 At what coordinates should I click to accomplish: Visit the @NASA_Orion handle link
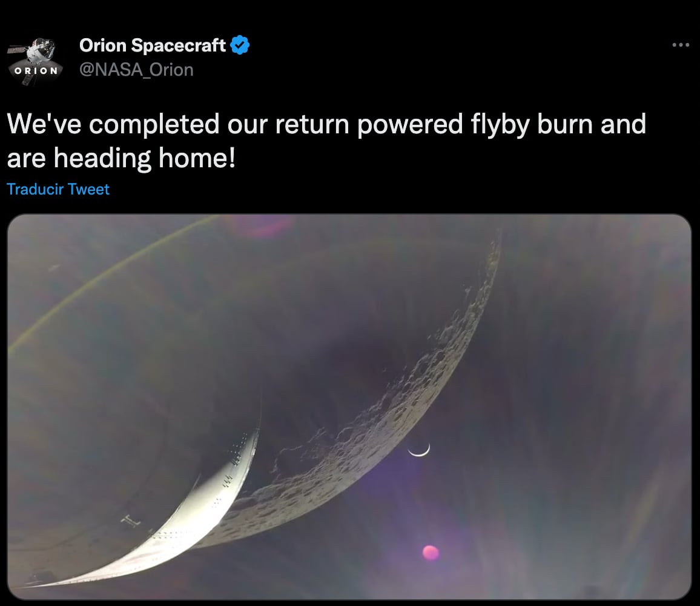pyautogui.click(x=136, y=70)
